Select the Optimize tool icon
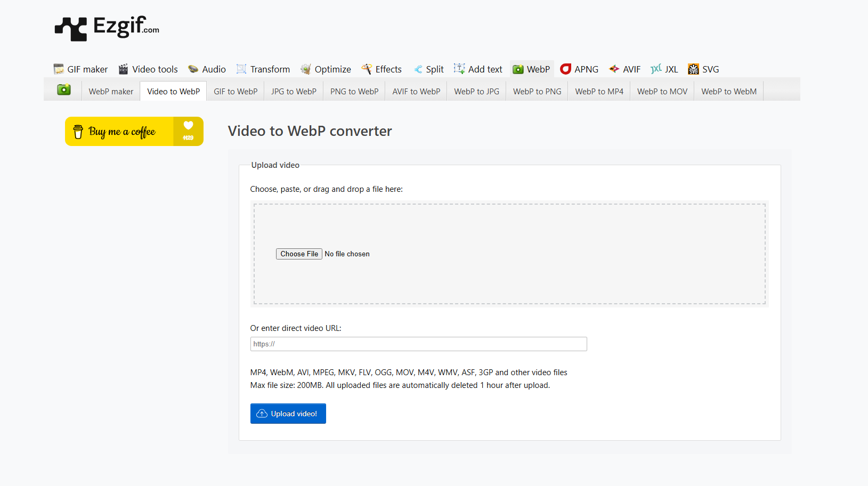The width and height of the screenshot is (868, 486). point(305,69)
